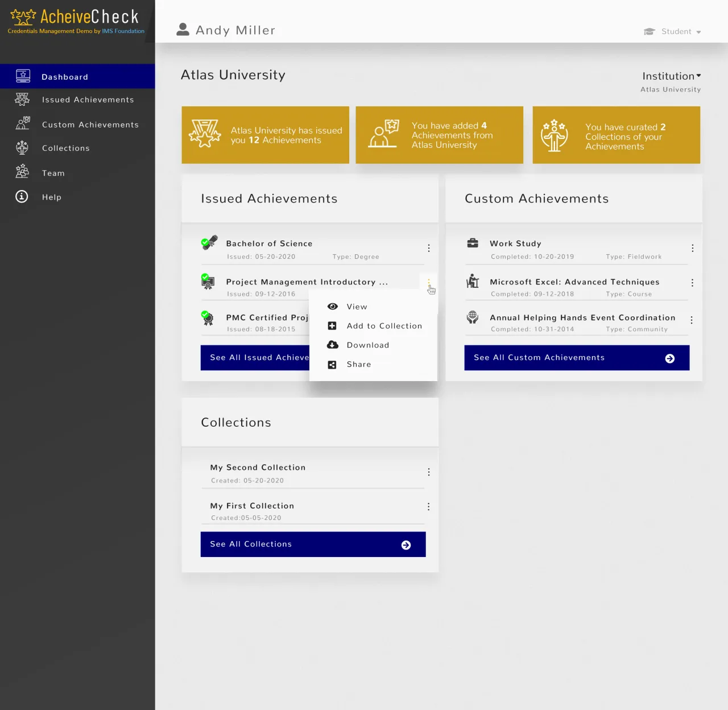Expand the Institution dropdown
The image size is (728, 710).
(x=671, y=76)
